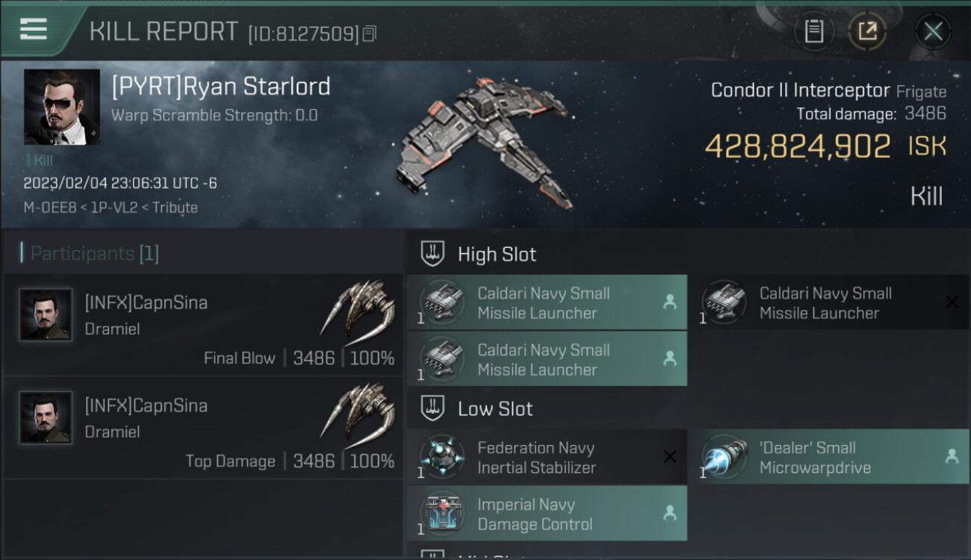Copy the kill report ID
This screenshot has height=560, width=971.
click(370, 34)
